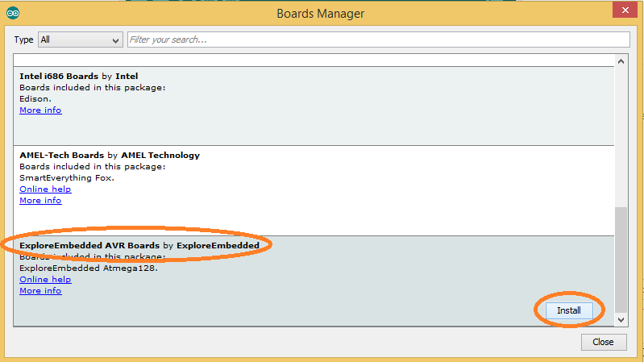This screenshot has height=362, width=644.
Task: Expand the Type list via its chevron arrow
Action: [115, 40]
